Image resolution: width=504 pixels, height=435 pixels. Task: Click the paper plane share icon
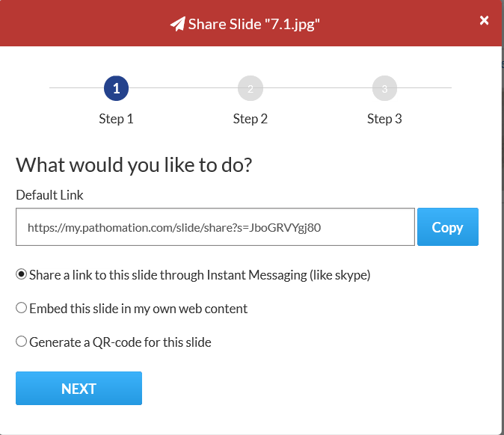coord(177,24)
